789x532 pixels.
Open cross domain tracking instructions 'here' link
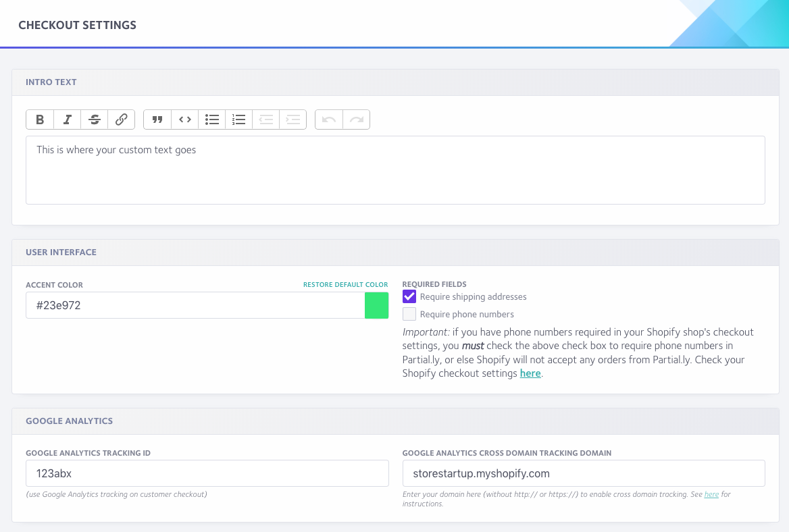pyautogui.click(x=711, y=494)
